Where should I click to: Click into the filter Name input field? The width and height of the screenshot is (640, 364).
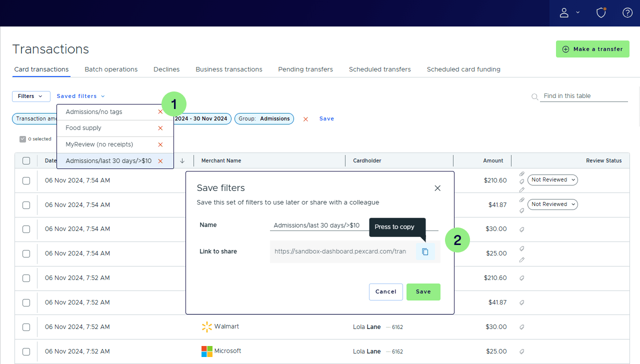click(354, 225)
